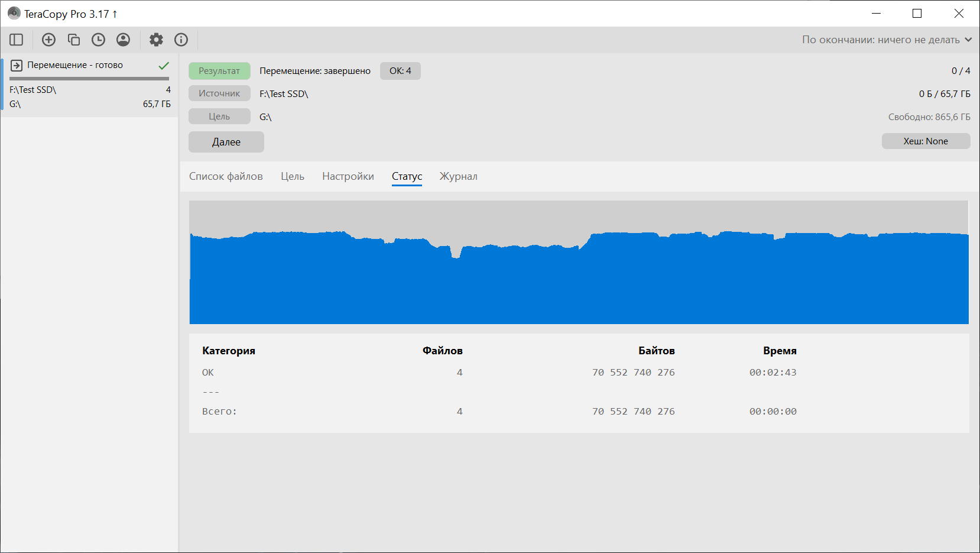Image resolution: width=980 pixels, height=553 pixels.
Task: Click the OK row byte count 70 552 740 276
Action: click(x=634, y=373)
